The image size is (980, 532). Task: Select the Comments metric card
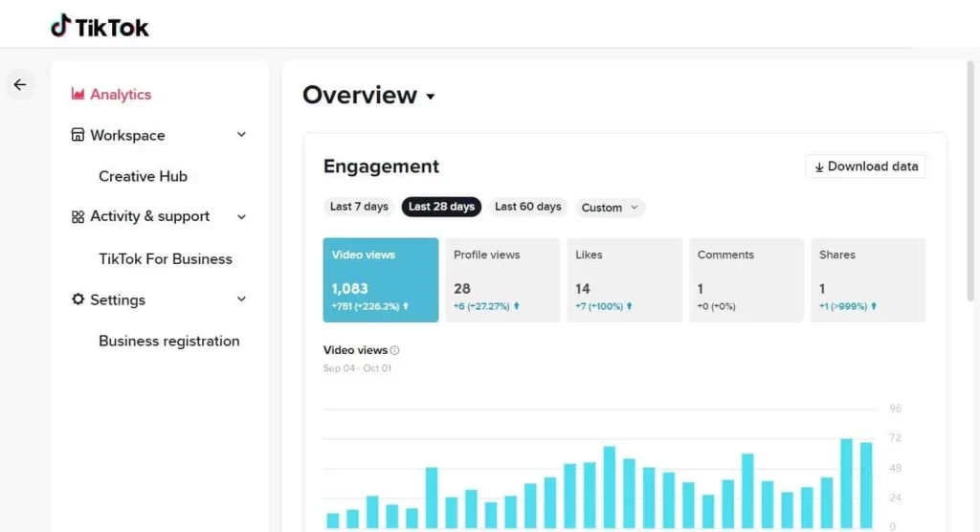pyautogui.click(x=746, y=280)
